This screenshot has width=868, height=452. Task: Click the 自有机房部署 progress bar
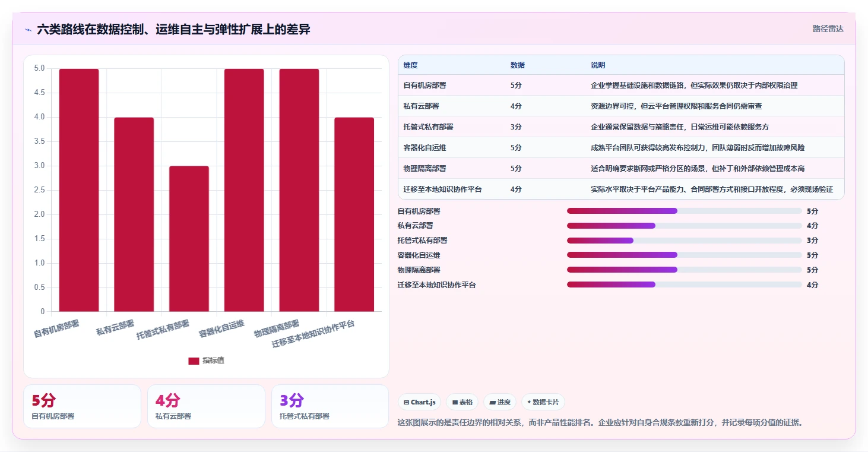click(685, 211)
